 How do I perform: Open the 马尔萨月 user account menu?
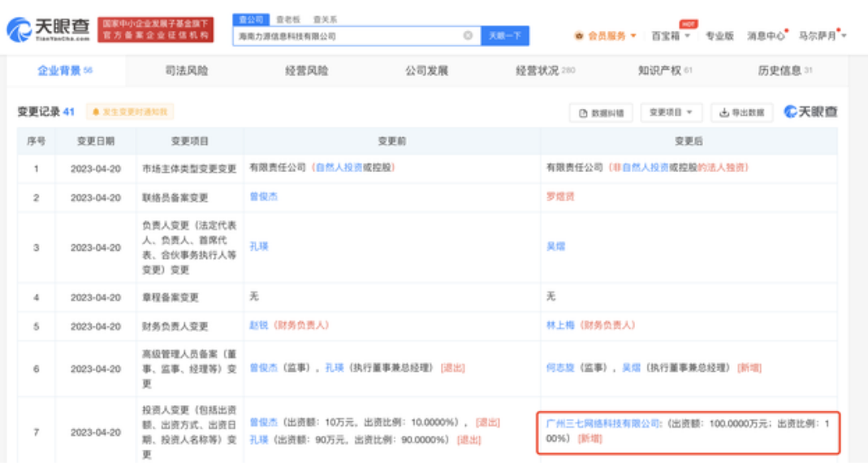coord(822,36)
